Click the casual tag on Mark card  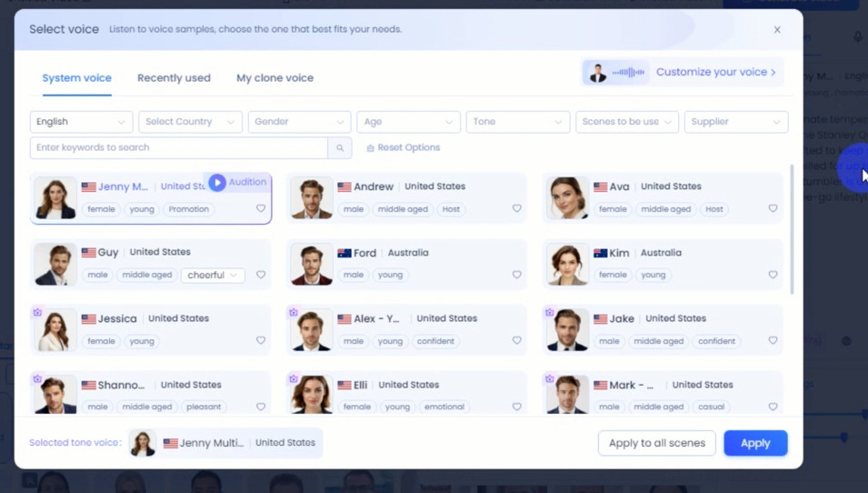coord(712,407)
